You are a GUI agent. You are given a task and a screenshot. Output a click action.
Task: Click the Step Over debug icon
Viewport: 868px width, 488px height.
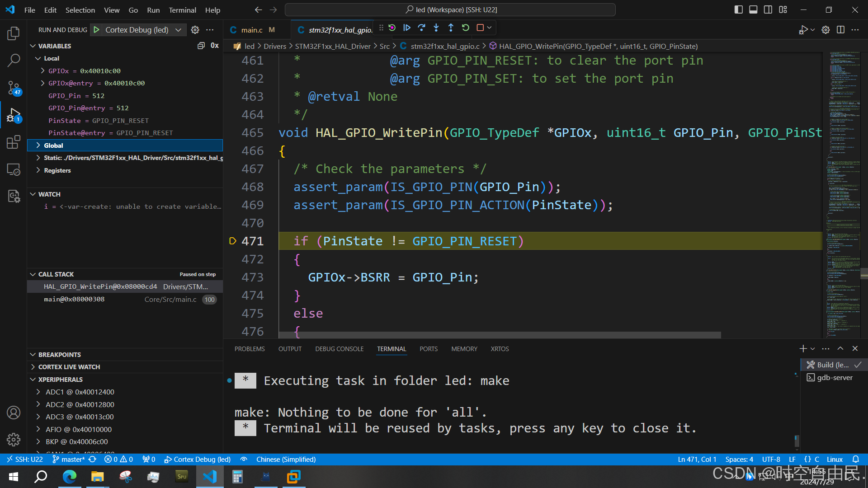(421, 28)
